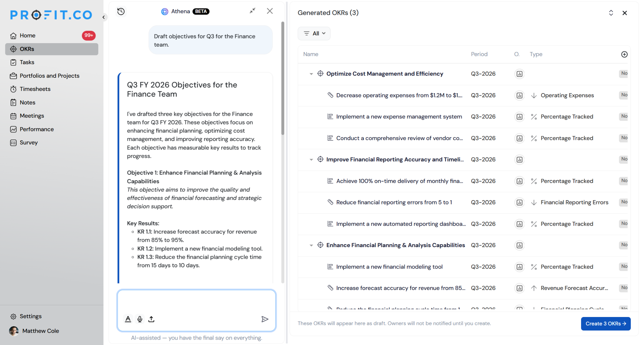644x345 pixels.
Task: Open the chart icon for Increase forecast accuracy row
Action: click(x=519, y=288)
